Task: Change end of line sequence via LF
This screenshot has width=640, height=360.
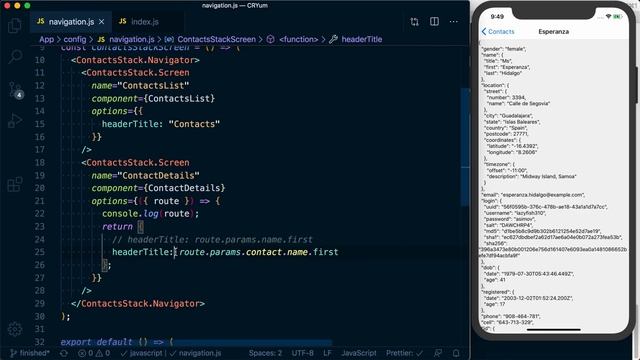Action: pos(327,353)
